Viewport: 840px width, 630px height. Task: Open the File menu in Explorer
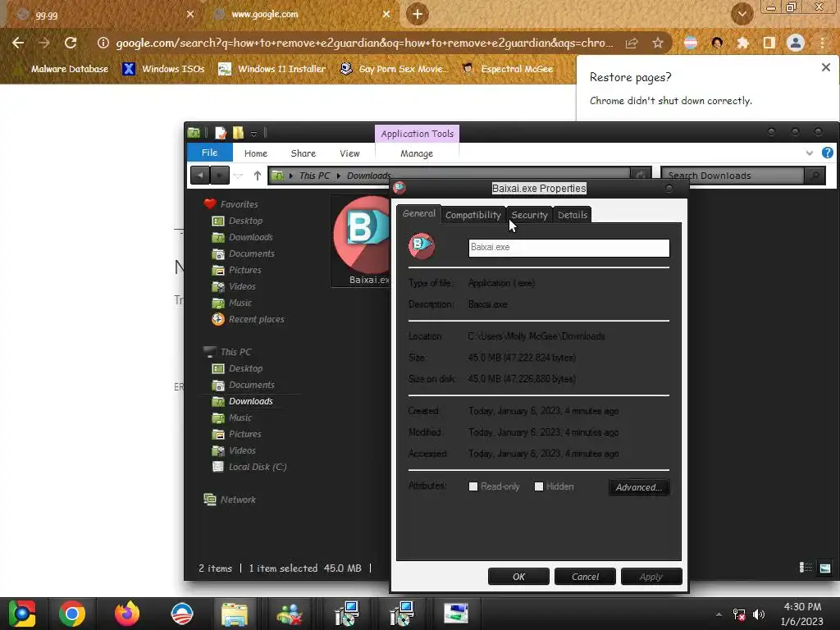209,153
